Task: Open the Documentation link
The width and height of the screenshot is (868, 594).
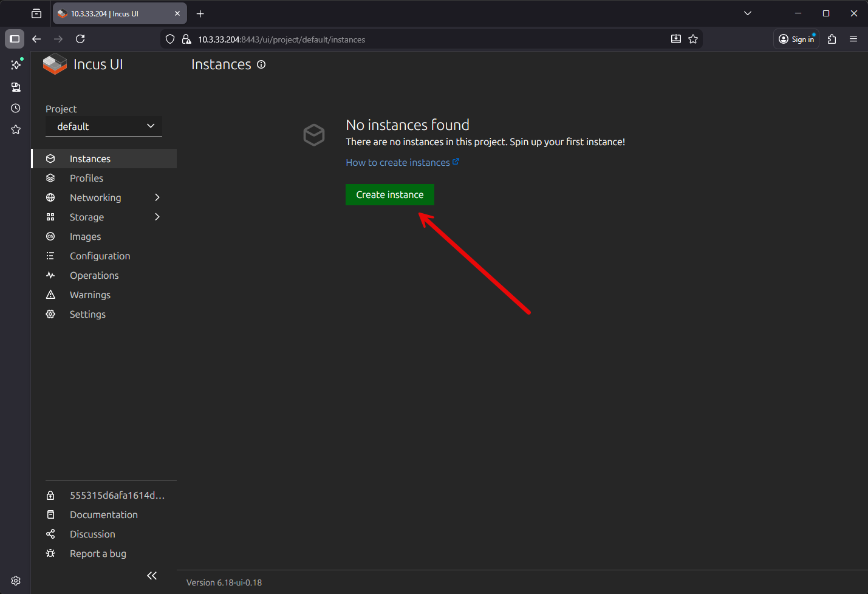Action: click(104, 514)
